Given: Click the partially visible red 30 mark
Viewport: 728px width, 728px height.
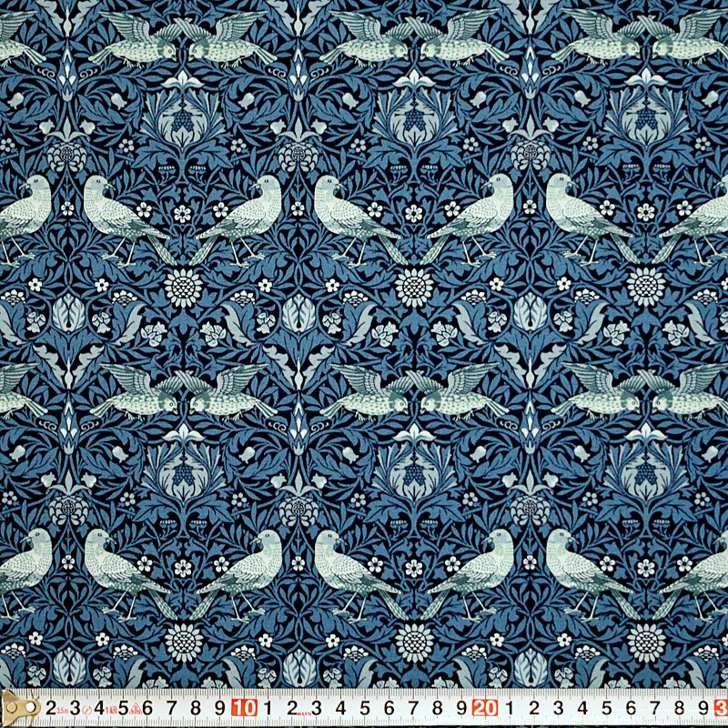Looking at the screenshot, I should pos(721,707).
